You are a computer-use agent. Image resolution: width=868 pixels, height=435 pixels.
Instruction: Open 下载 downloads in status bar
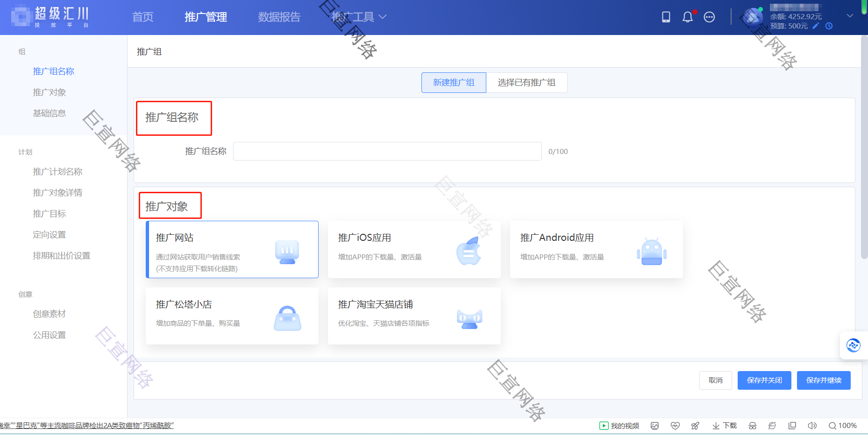pos(725,426)
